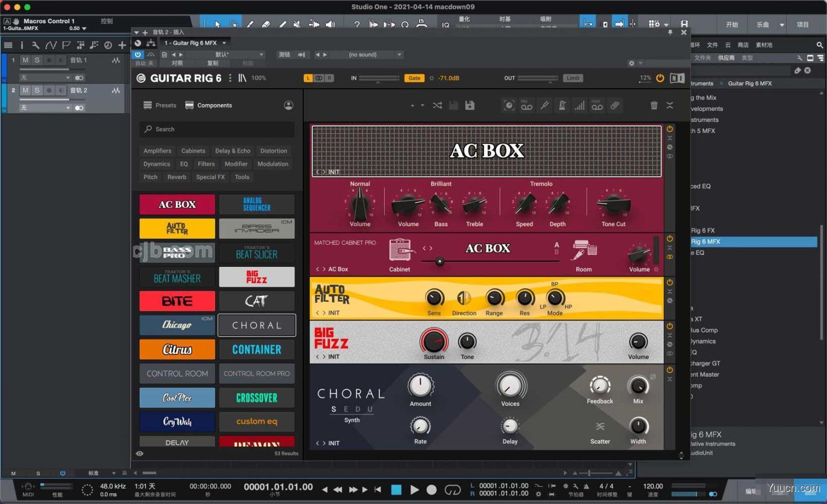
Task: Filter components by Reverb
Action: [x=177, y=178]
